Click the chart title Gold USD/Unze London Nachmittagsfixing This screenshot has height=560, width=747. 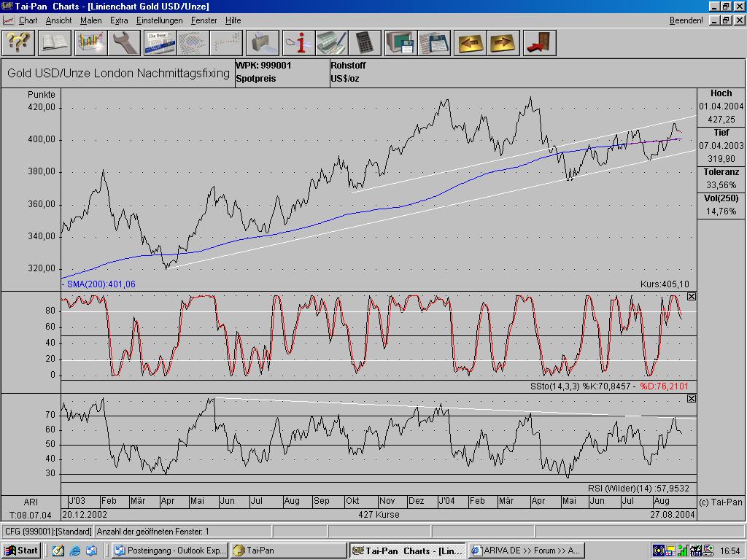[x=118, y=74]
